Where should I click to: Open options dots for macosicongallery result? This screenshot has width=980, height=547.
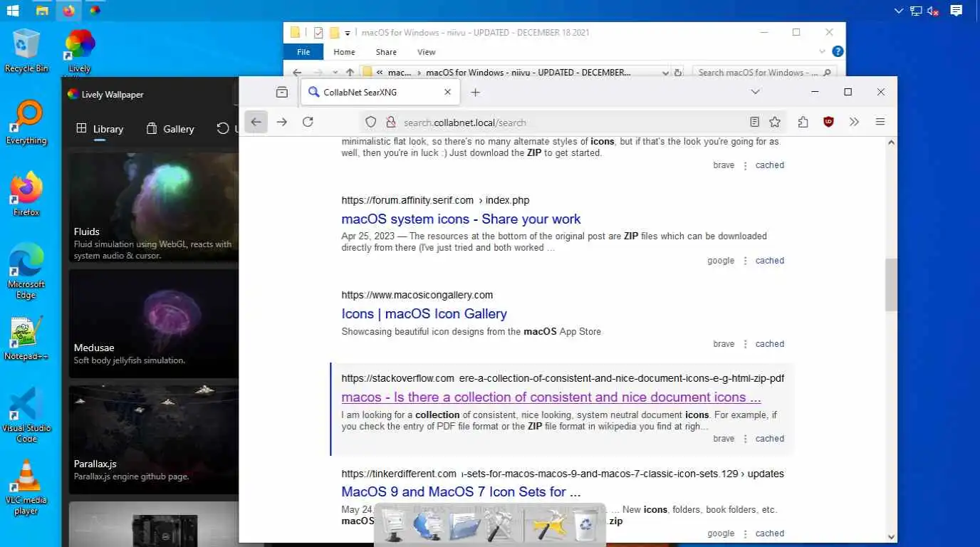(x=745, y=344)
